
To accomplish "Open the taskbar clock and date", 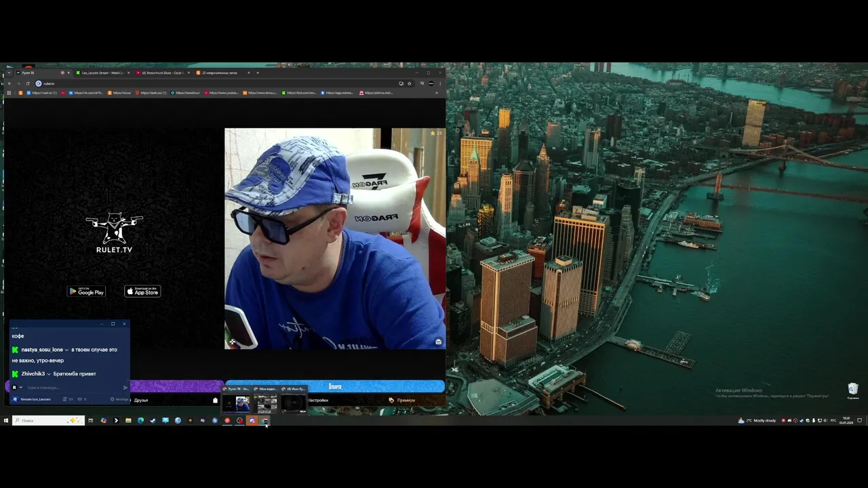I will pyautogui.click(x=846, y=420).
